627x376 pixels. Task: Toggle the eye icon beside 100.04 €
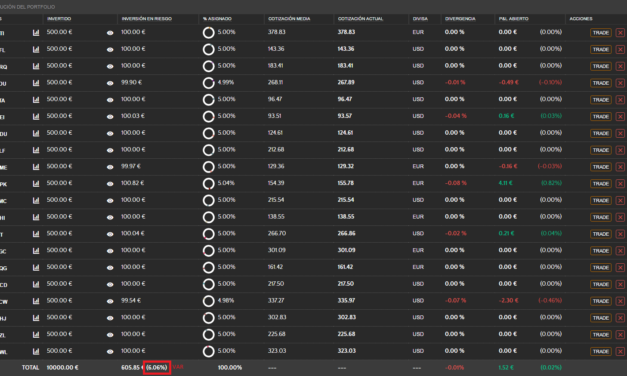110,234
